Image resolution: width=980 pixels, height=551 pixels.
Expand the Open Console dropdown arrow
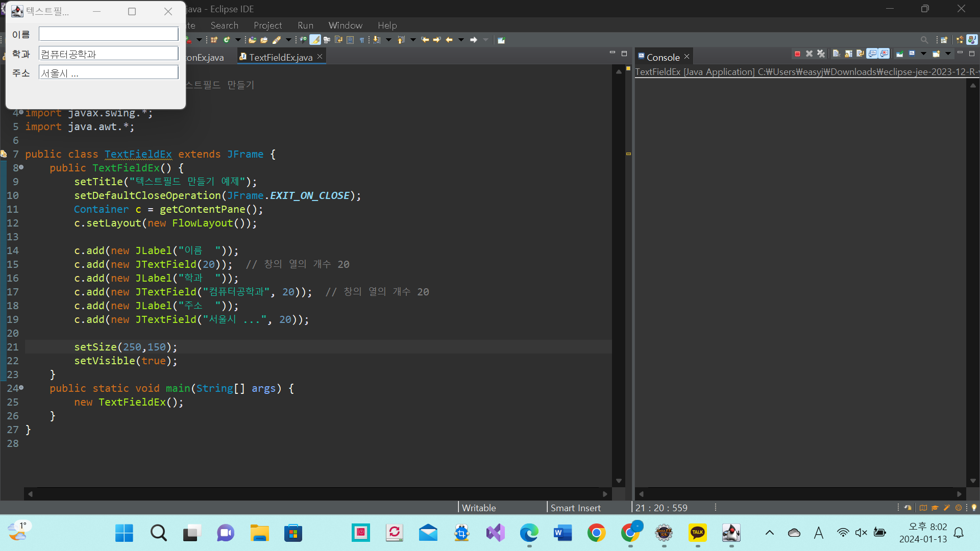click(948, 54)
